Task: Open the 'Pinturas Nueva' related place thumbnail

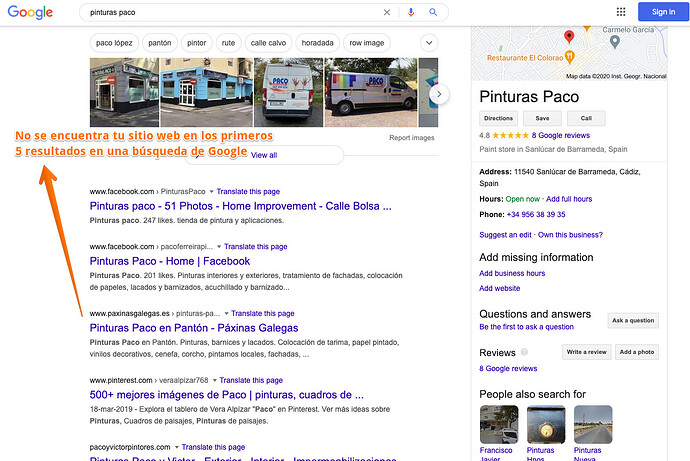Action: coord(593,424)
